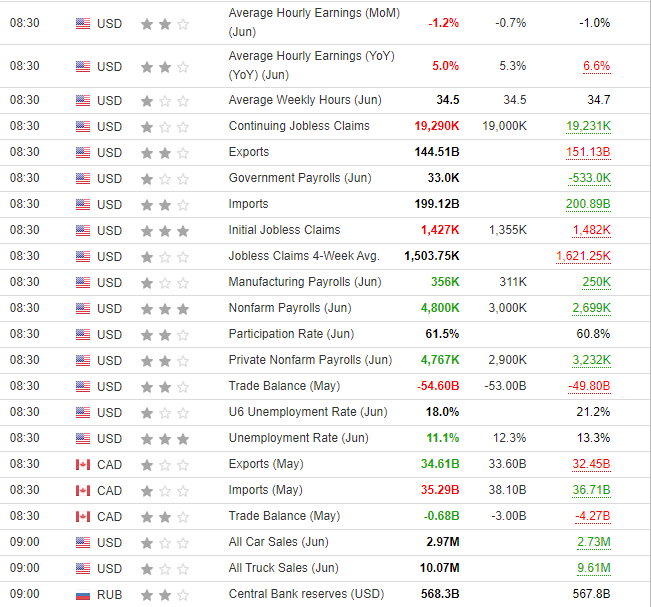Click revised previous value 9.61M
The image size is (651, 607).
pos(594,568)
